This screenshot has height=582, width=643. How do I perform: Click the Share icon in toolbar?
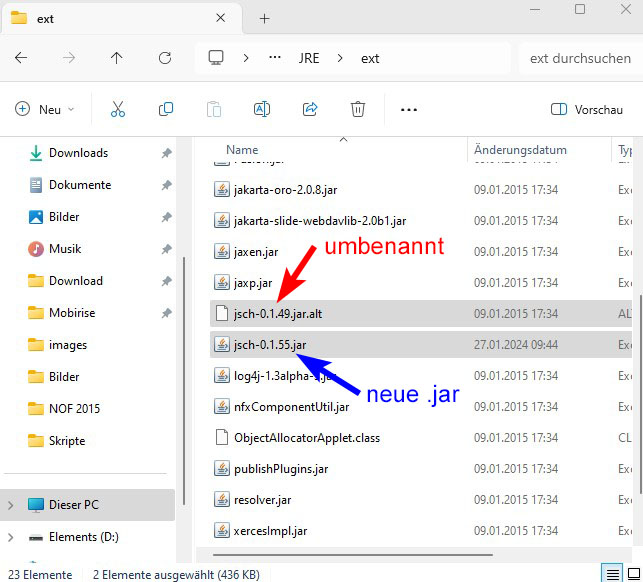[310, 110]
